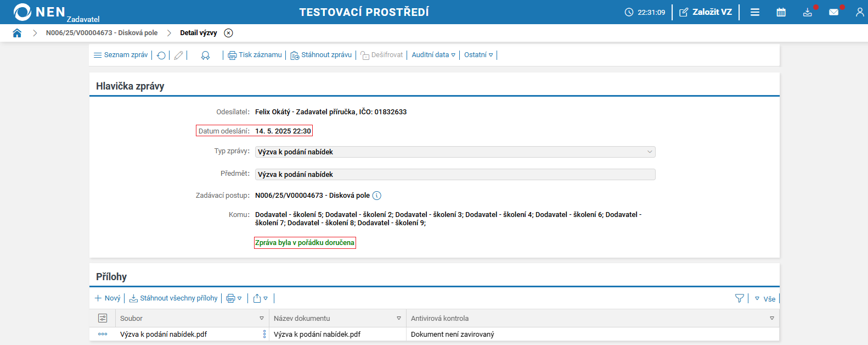Viewport: 868px width, 345px height.
Task: Click the Komu recipients list text
Action: click(x=448, y=219)
